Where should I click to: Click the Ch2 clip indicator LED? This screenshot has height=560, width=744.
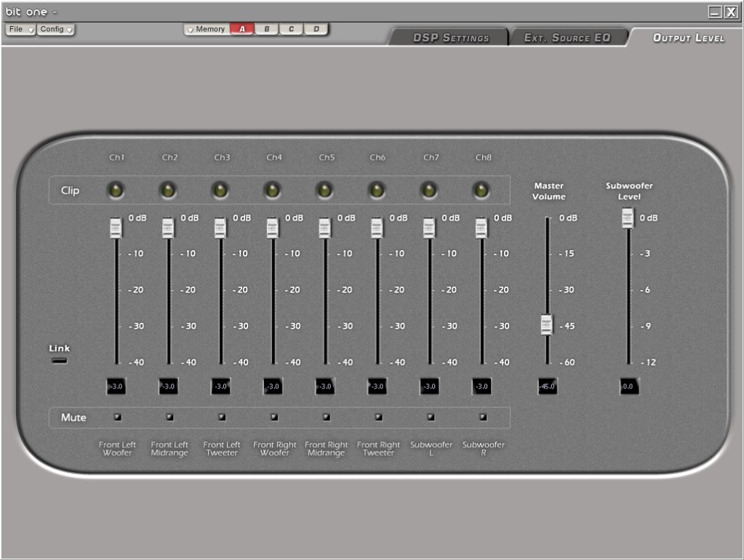(x=168, y=191)
